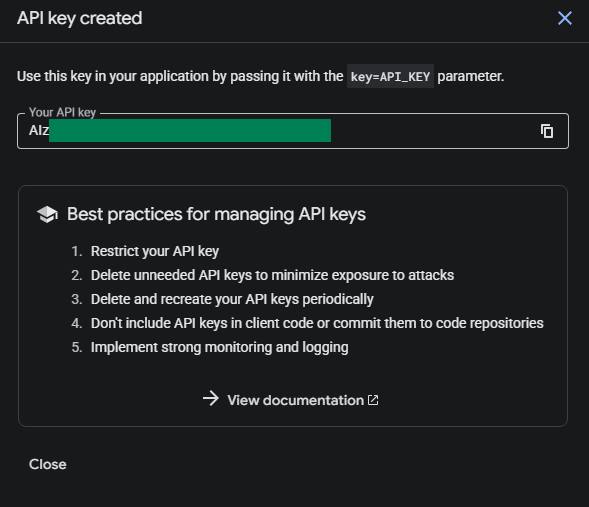Click the key=API_KEY code snippet

pos(390,76)
